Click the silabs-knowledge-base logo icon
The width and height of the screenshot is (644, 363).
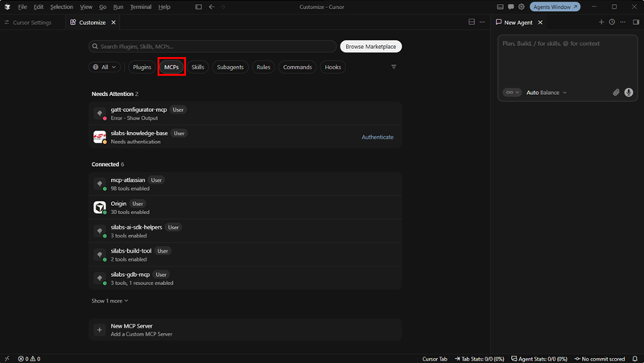pyautogui.click(x=99, y=137)
